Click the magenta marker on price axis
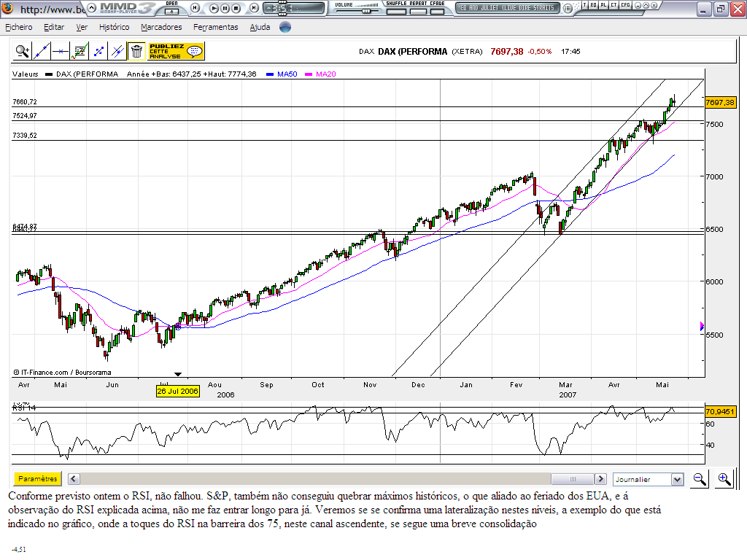The width and height of the screenshot is (747, 560). pos(702,326)
